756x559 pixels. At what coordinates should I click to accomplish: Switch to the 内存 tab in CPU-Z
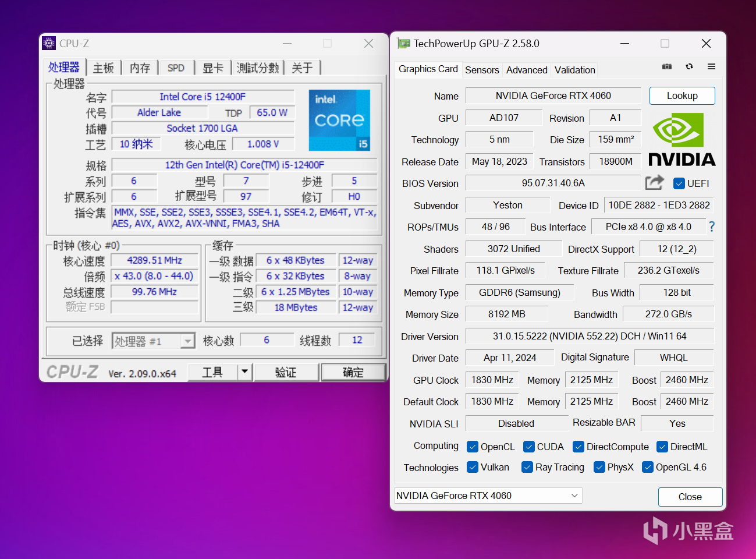click(140, 68)
